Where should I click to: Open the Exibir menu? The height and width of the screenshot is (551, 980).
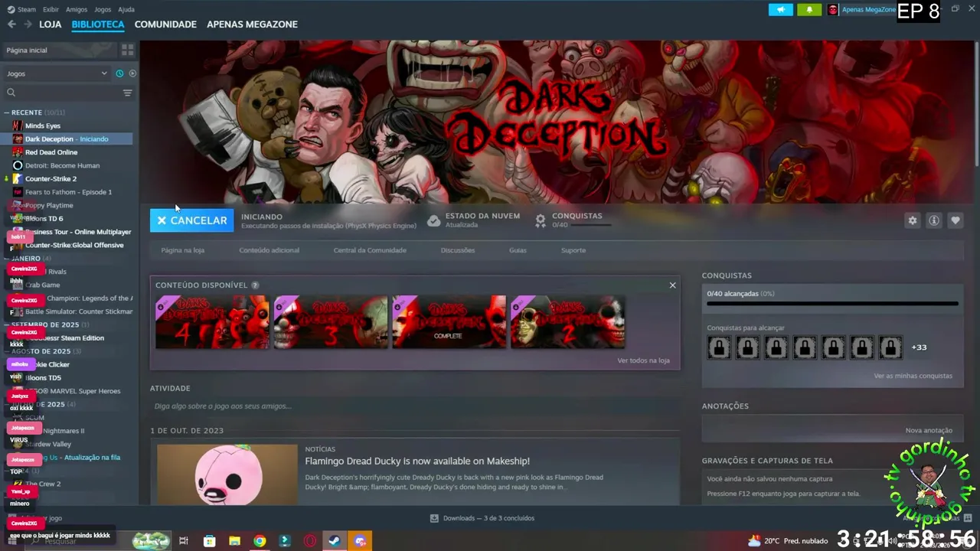[51, 9]
